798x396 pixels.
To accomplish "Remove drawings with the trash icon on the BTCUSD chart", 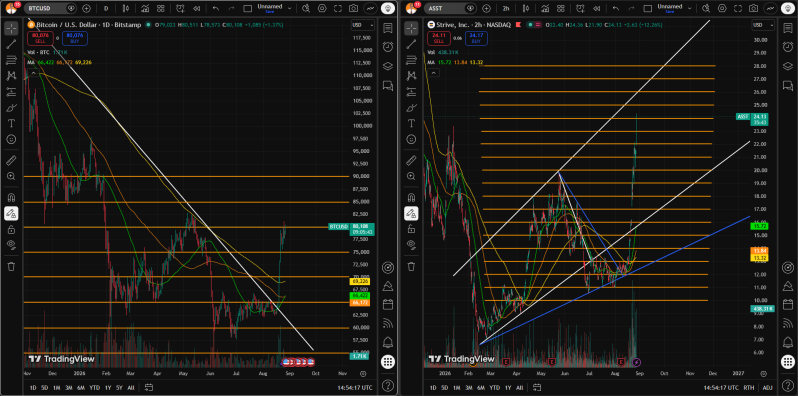I will pyautogui.click(x=11, y=266).
